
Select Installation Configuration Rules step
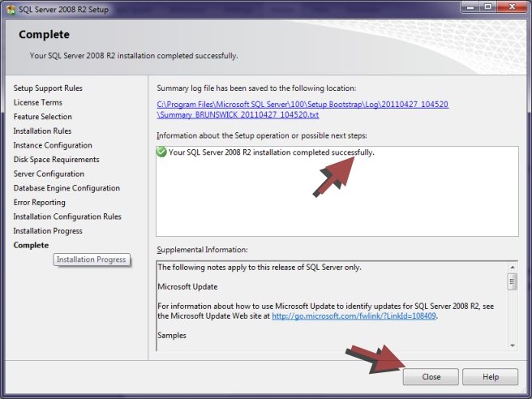[x=67, y=217]
